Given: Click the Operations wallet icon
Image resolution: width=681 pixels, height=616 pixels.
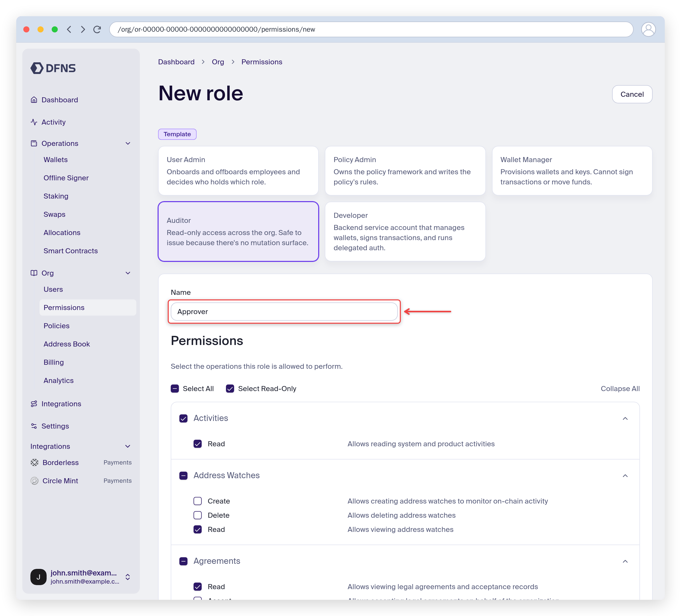Looking at the screenshot, I should 34,143.
